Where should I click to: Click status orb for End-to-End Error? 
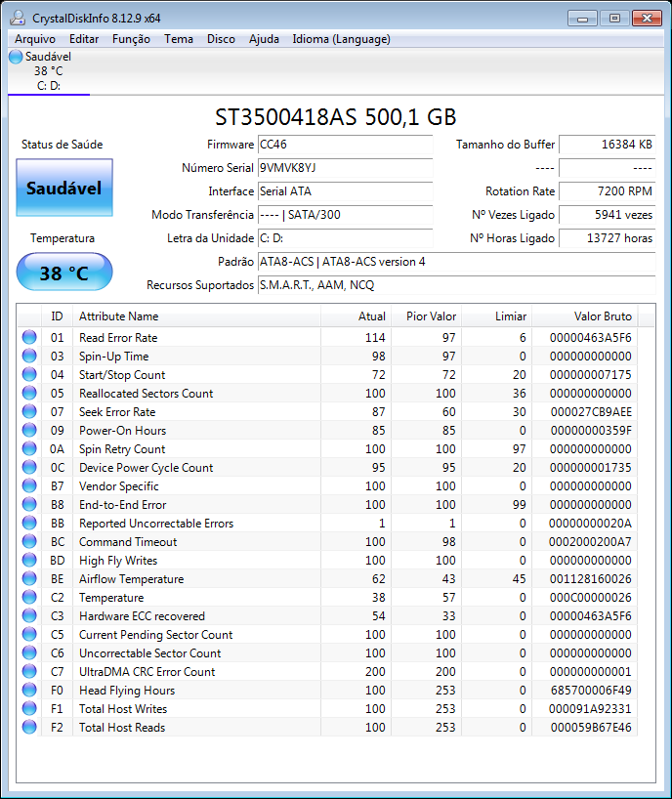(x=29, y=504)
